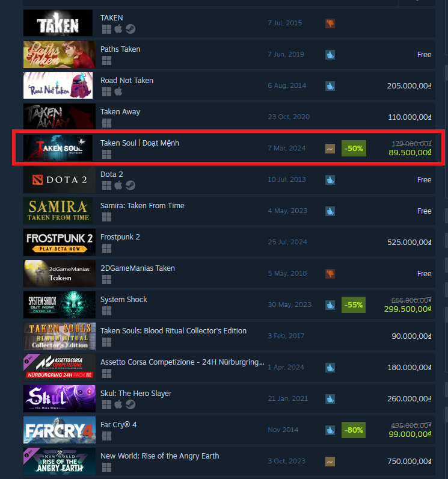
Task: Click the negative review icon for TAKEN
Action: [x=330, y=23]
